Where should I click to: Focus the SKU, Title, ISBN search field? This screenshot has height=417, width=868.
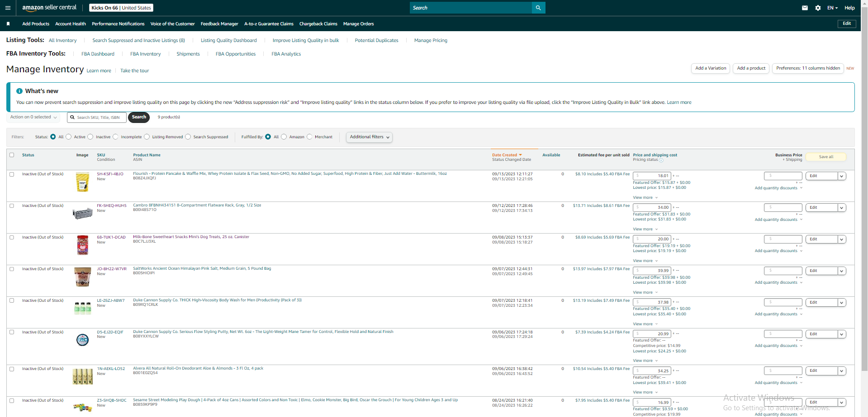[x=97, y=117]
